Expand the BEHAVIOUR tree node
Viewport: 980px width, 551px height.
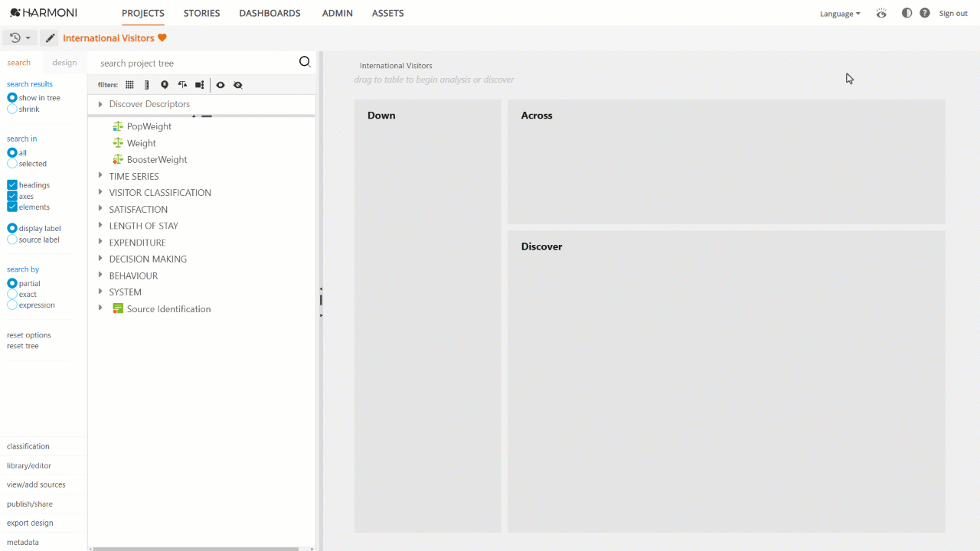[x=100, y=275]
